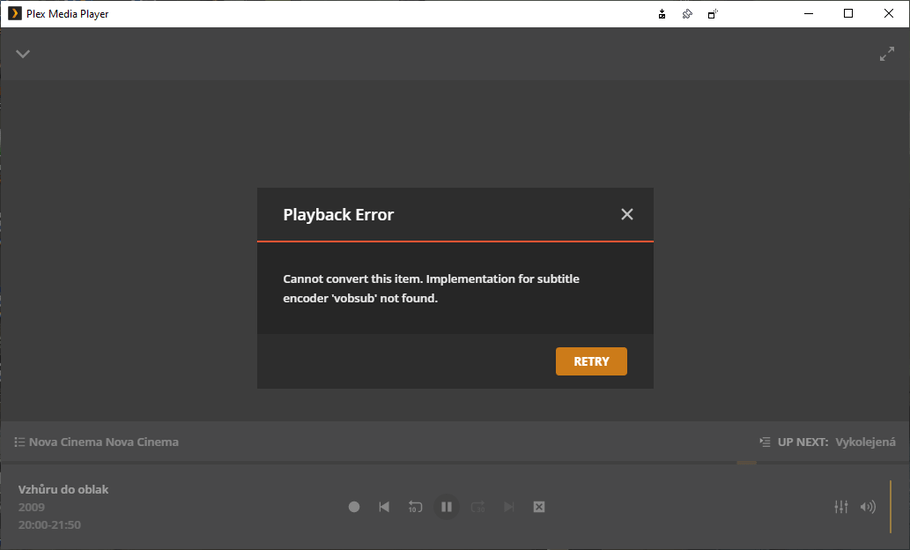This screenshot has height=550, width=910.
Task: Click the first title bar extension icon
Action: [x=662, y=14]
